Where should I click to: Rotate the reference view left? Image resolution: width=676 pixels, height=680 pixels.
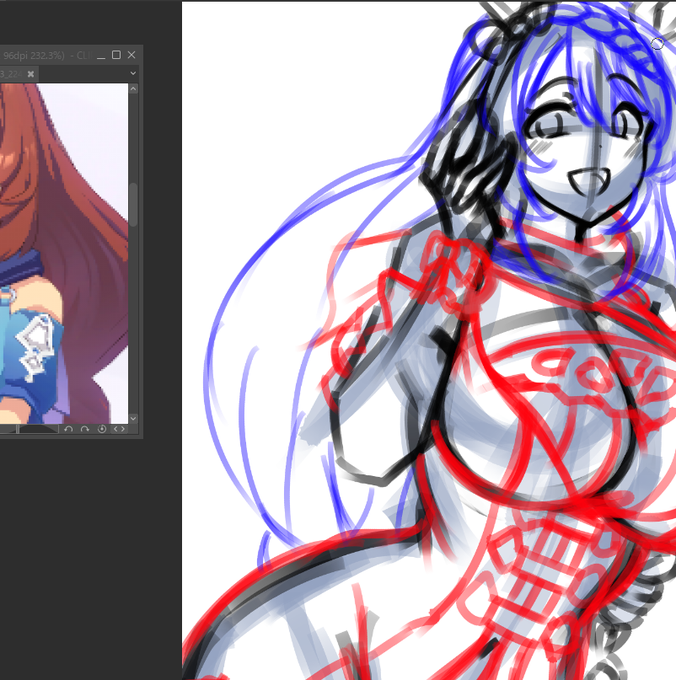pyautogui.click(x=69, y=429)
